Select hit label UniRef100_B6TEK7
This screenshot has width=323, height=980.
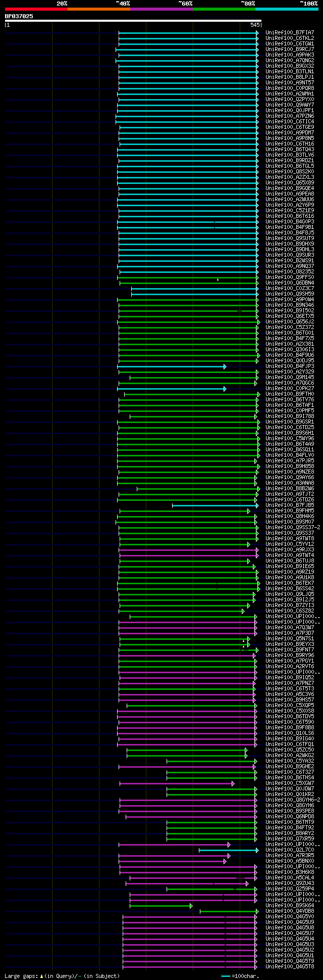tap(290, 583)
